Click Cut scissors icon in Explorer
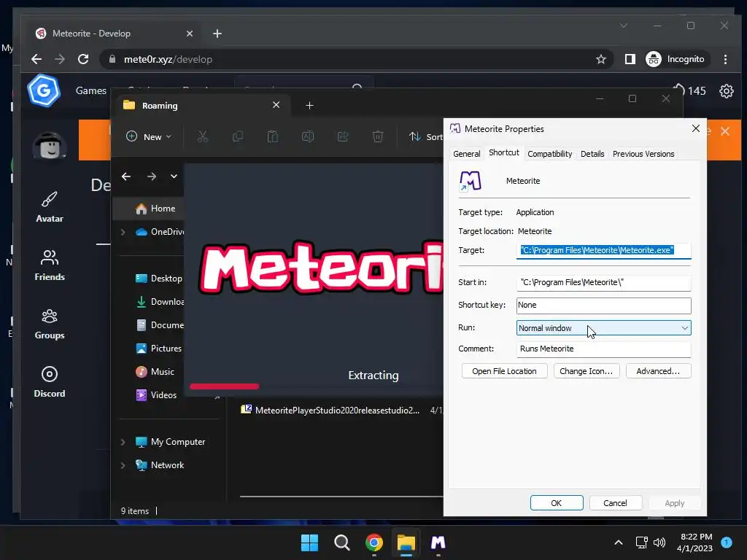The width and height of the screenshot is (747, 560). [x=203, y=136]
